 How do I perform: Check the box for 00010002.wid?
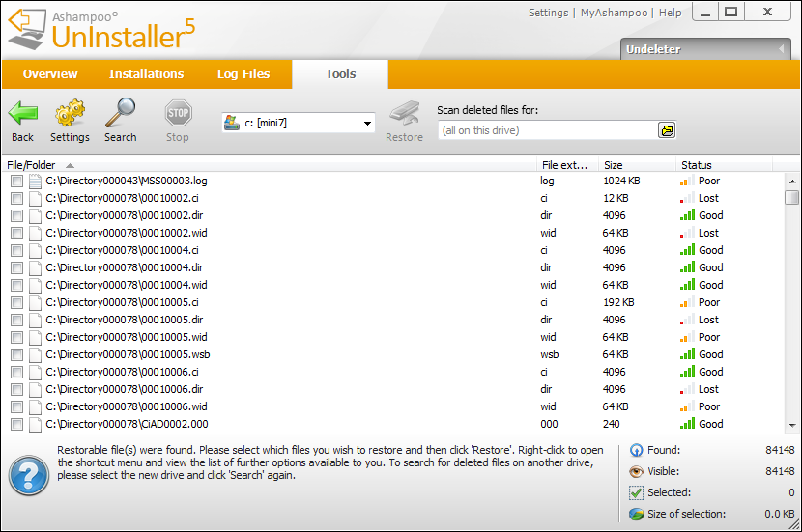click(16, 233)
